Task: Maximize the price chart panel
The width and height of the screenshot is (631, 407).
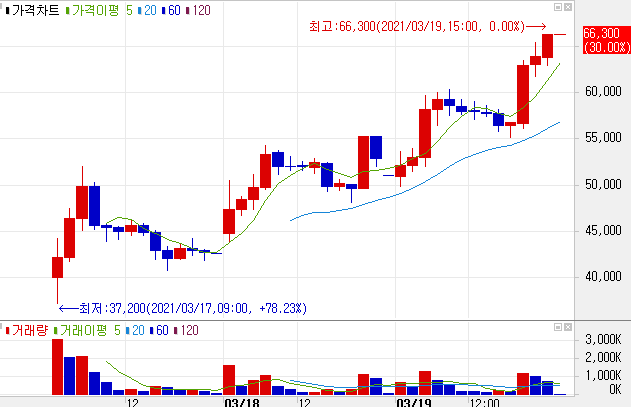Action: pyautogui.click(x=558, y=7)
